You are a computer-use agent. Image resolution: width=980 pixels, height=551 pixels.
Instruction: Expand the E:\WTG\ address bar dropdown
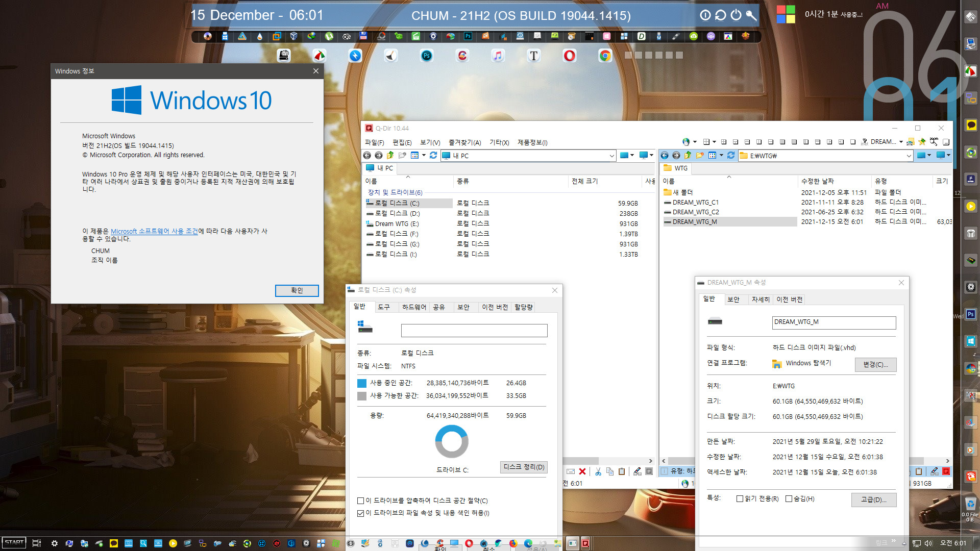(909, 156)
